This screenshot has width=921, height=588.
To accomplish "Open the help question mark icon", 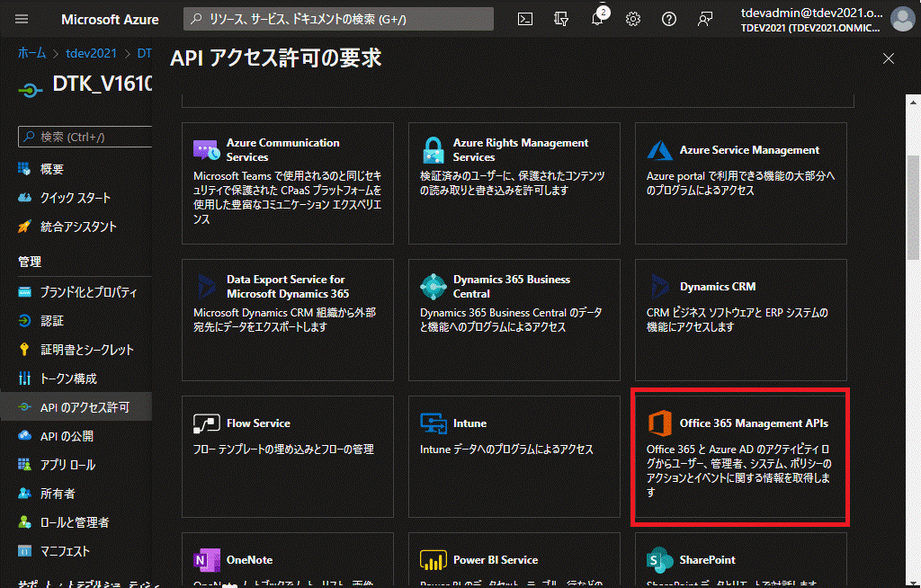I will point(668,20).
